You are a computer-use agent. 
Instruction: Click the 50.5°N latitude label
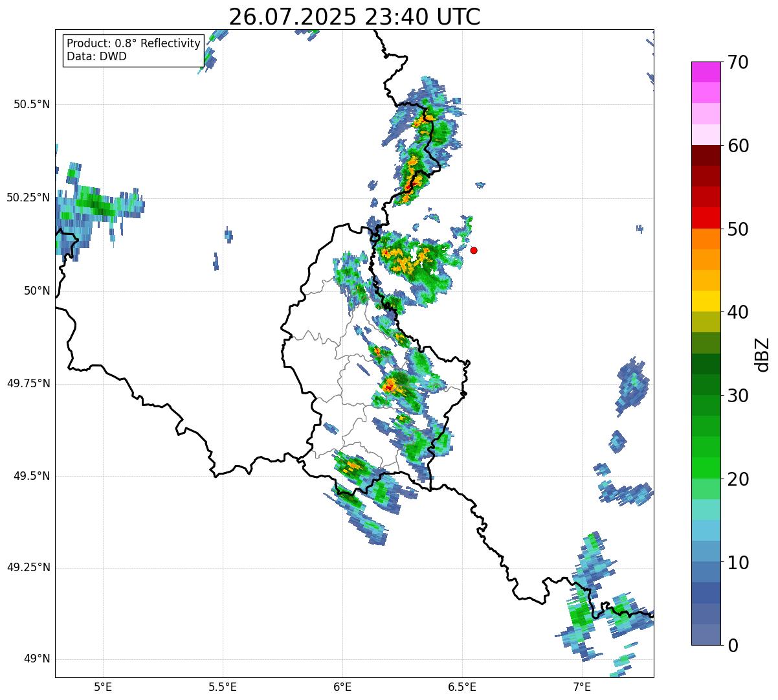(32, 104)
